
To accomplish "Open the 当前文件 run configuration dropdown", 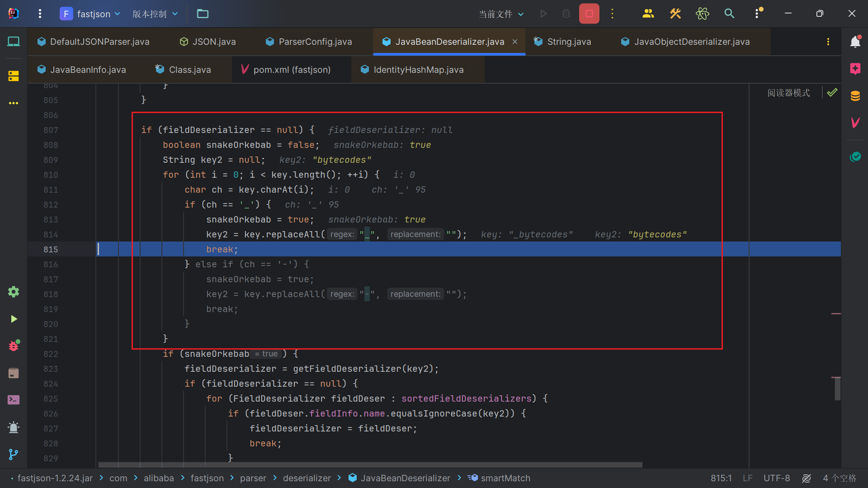I will (x=501, y=14).
